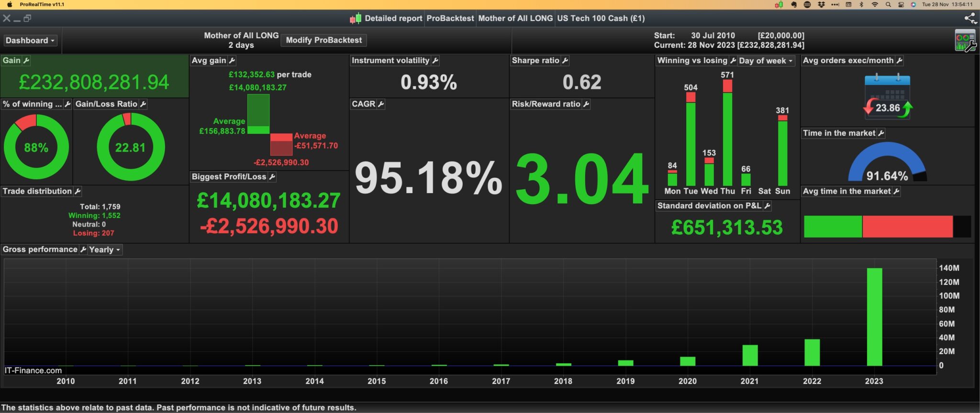Viewport: 980px width, 413px height.
Task: Click the Evernote elephant menu bar icon
Action: click(x=794, y=5)
